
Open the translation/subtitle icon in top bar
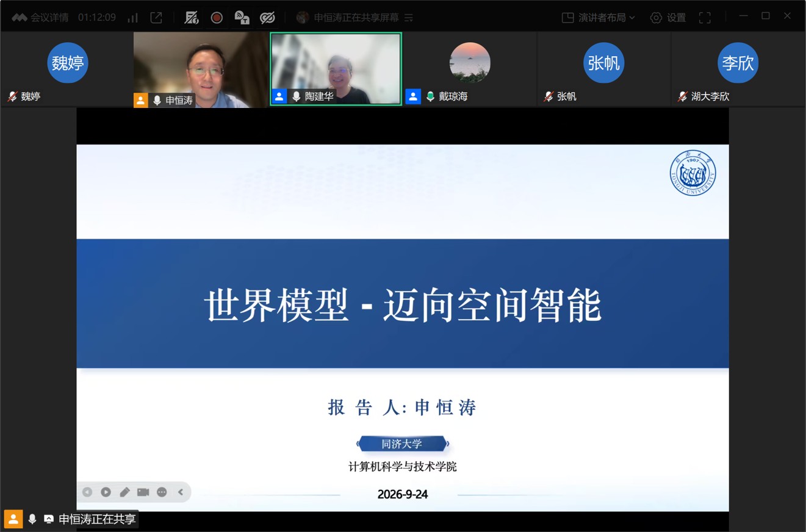tap(242, 18)
